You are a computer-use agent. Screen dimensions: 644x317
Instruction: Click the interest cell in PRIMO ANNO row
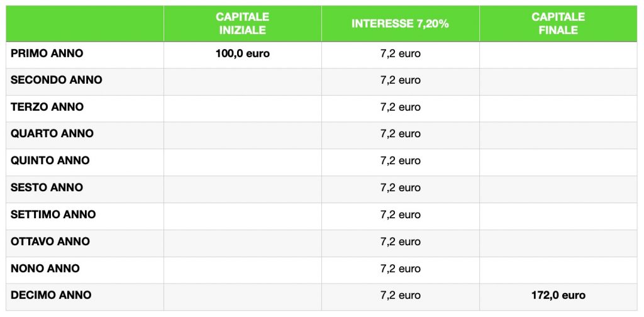point(401,55)
